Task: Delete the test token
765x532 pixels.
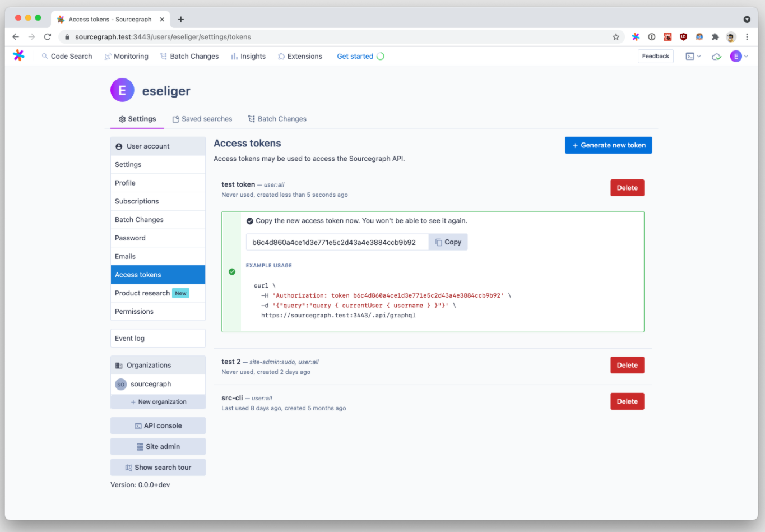Action: point(627,188)
